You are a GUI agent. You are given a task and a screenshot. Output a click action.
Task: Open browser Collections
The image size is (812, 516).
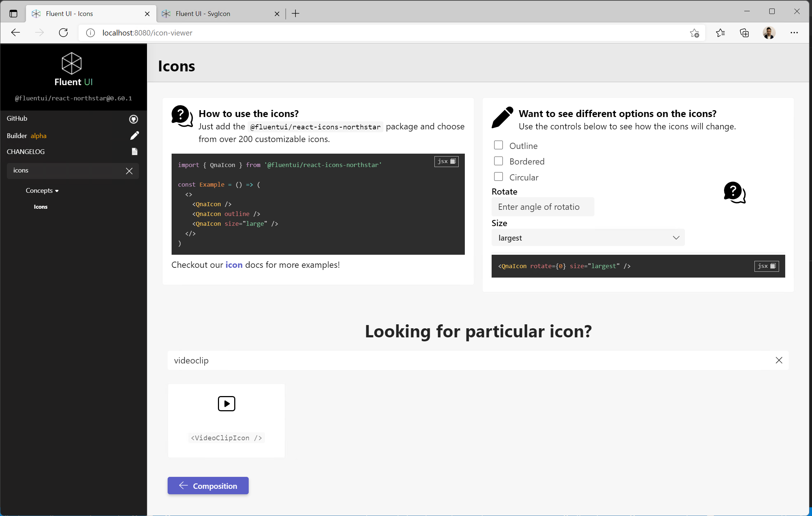pyautogui.click(x=744, y=33)
